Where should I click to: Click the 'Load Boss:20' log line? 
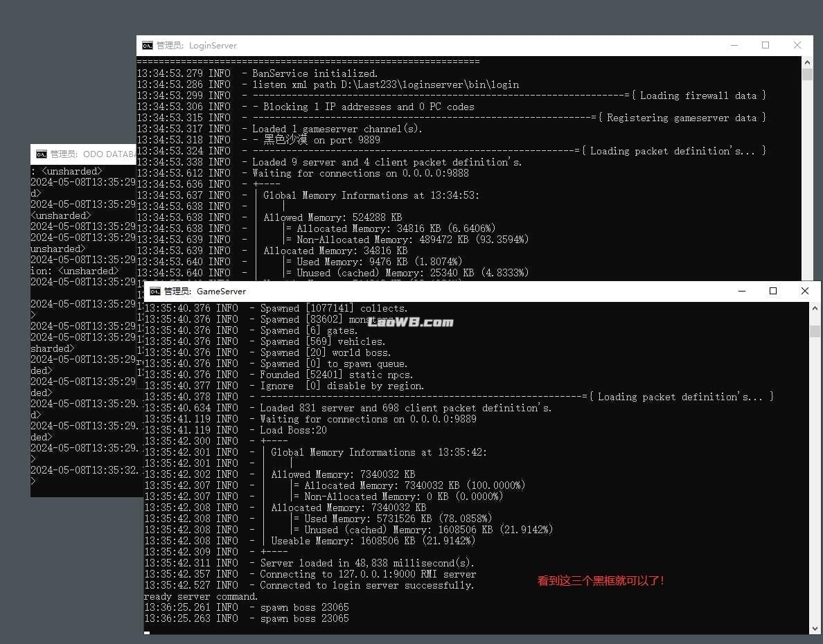tap(236, 430)
